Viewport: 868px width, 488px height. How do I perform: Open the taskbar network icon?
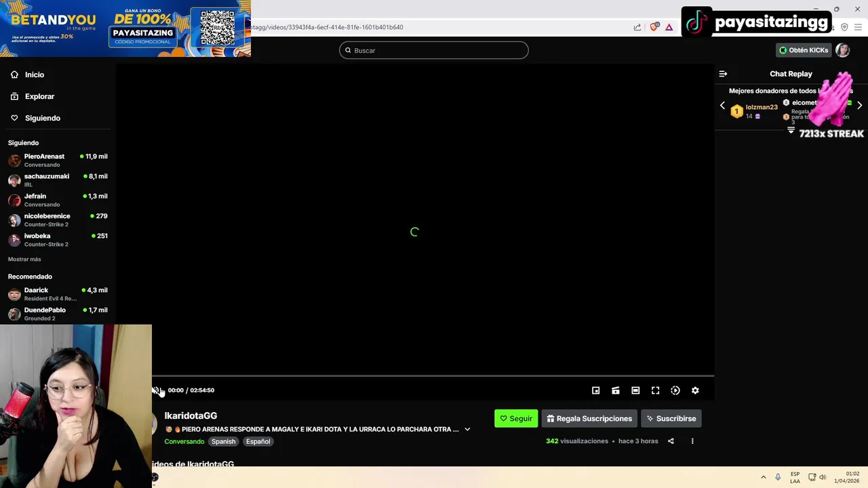(x=811, y=477)
